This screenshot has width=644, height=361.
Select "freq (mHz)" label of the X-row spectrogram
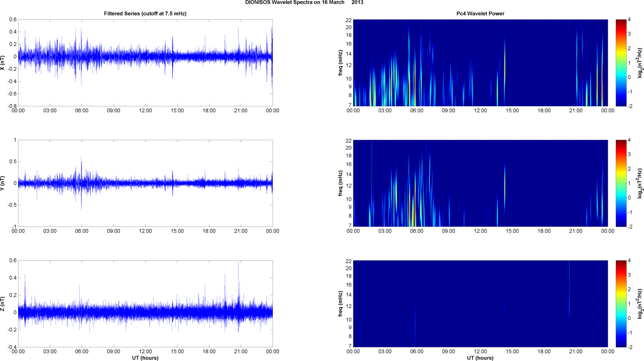coord(340,63)
